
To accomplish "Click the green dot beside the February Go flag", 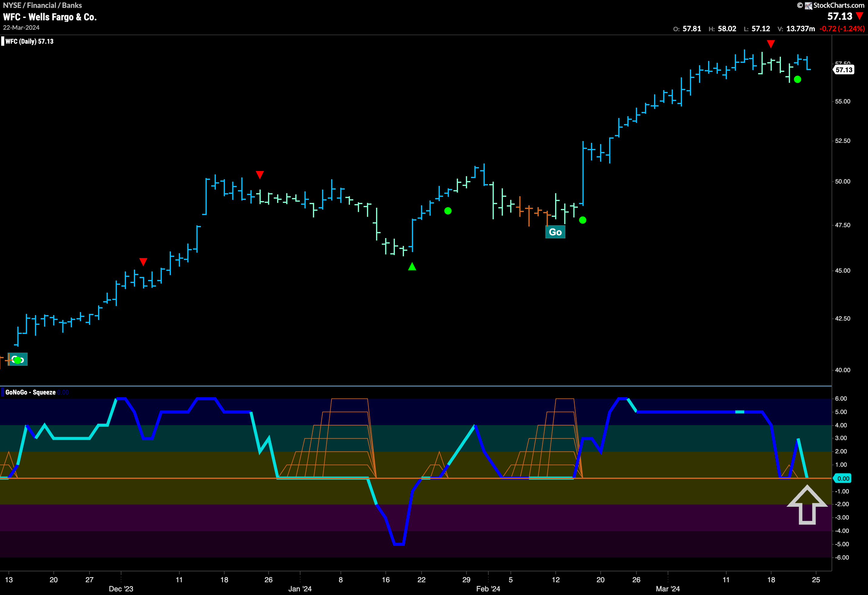I will pos(583,220).
